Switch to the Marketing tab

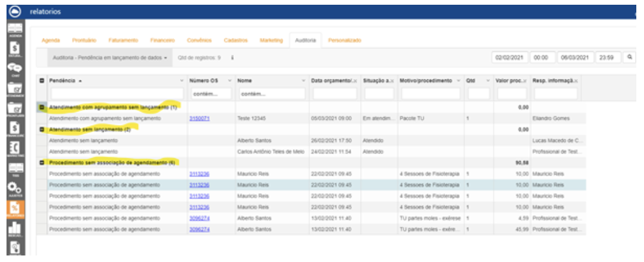click(272, 40)
